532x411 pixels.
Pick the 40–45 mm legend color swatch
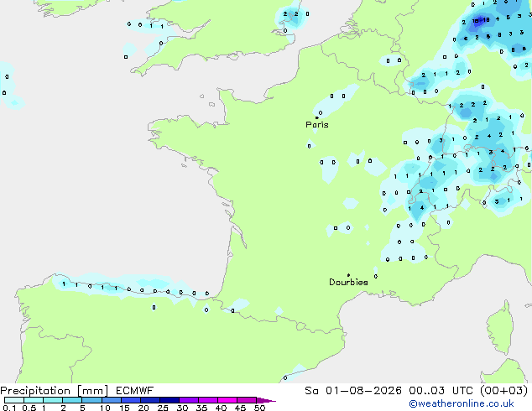227,400
